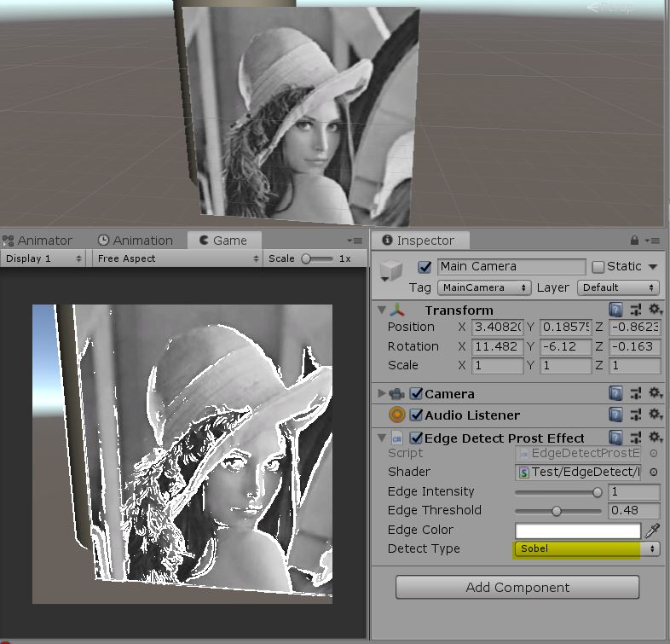Open Audio Listener preset icon

636,415
